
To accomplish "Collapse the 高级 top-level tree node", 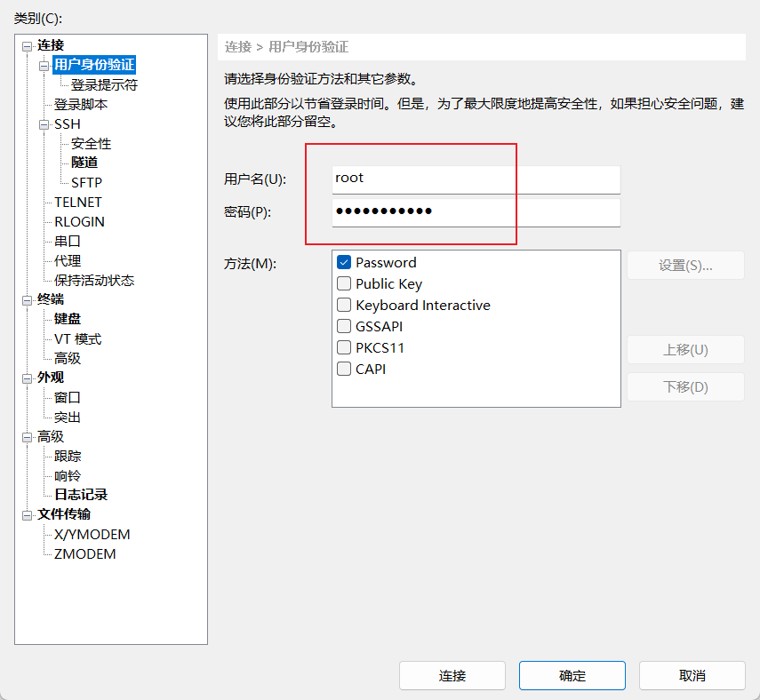I will point(27,437).
